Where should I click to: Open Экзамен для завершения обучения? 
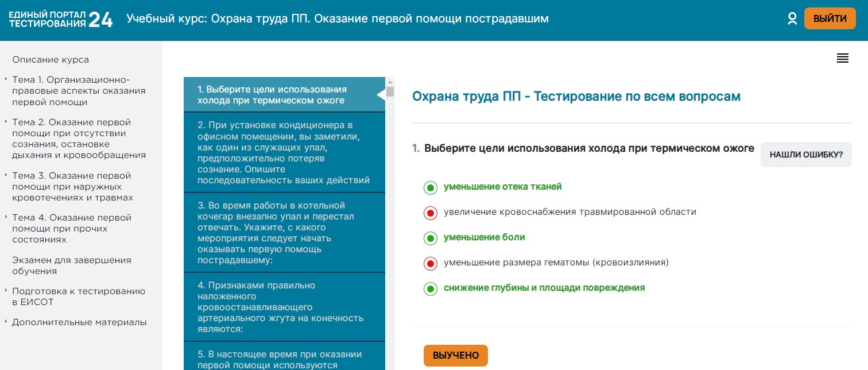coord(71,265)
